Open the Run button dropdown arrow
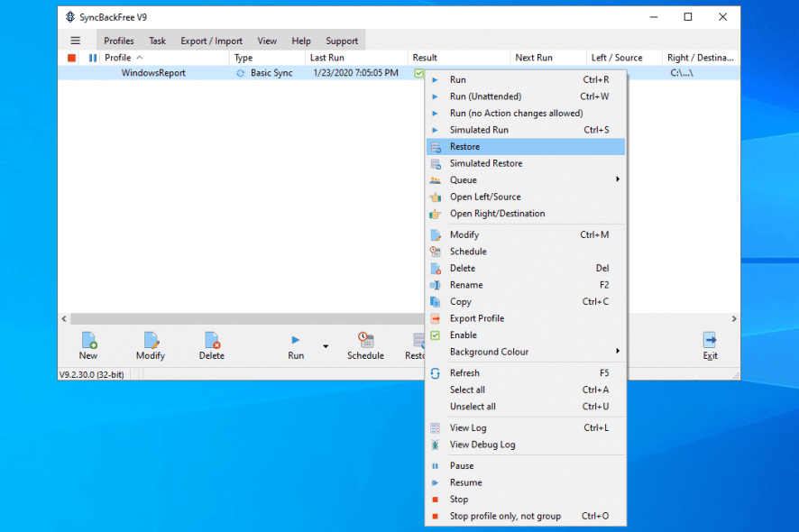 (326, 346)
